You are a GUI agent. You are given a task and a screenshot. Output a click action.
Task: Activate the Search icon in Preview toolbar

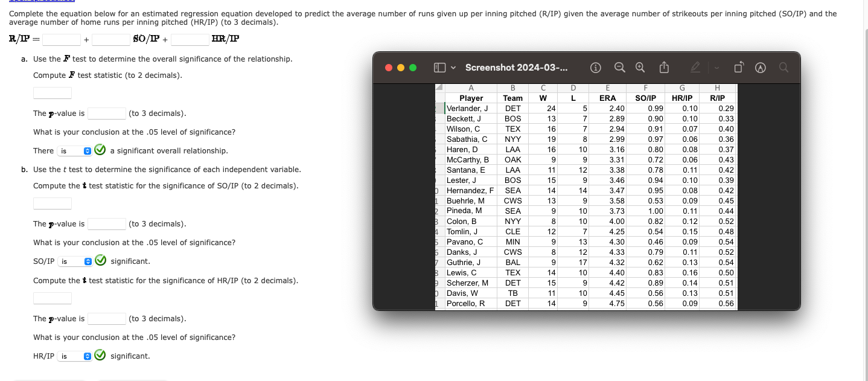783,68
